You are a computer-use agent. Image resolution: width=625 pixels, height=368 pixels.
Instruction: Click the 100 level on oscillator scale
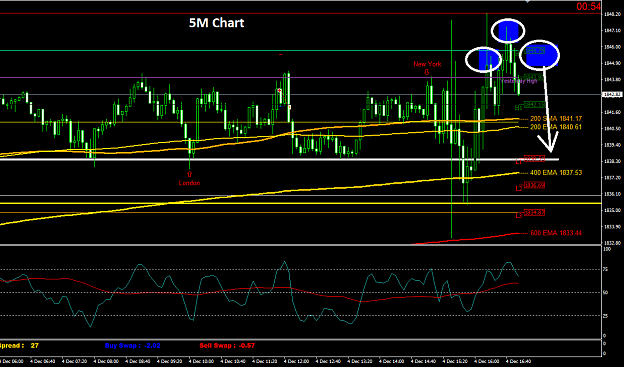click(607, 248)
